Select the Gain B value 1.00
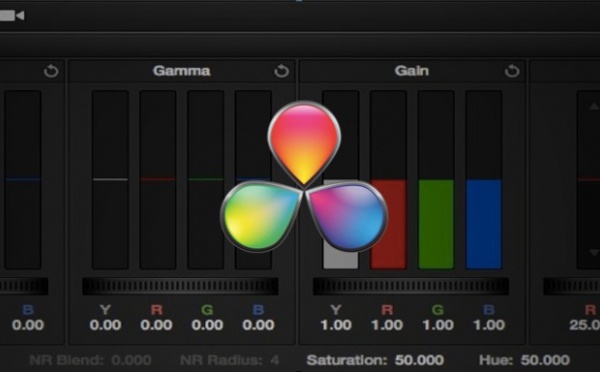This screenshot has height=372, width=600. (x=489, y=325)
